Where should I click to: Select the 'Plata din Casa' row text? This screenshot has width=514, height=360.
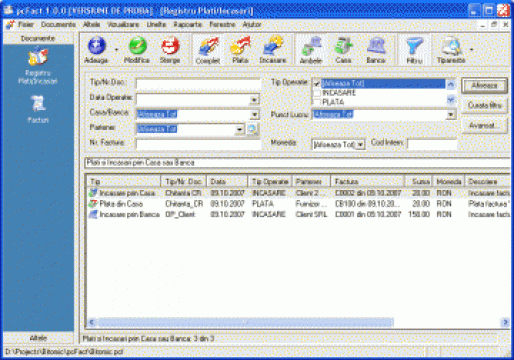121,204
